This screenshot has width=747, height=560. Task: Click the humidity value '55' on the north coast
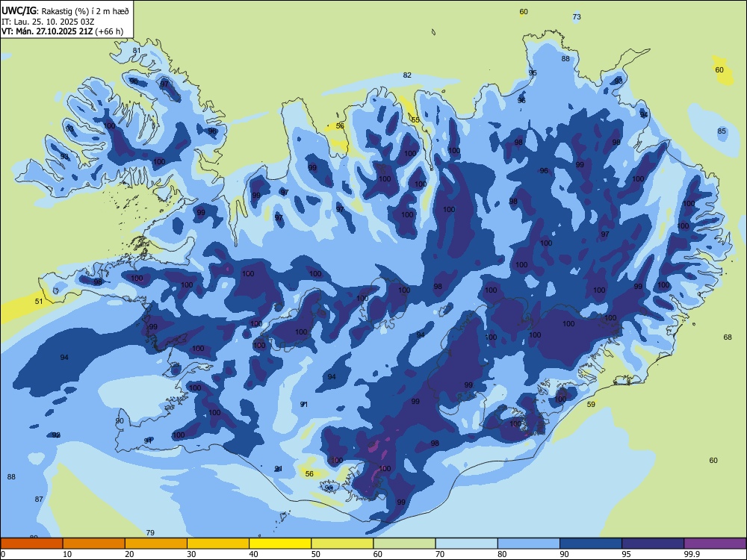tap(415, 119)
